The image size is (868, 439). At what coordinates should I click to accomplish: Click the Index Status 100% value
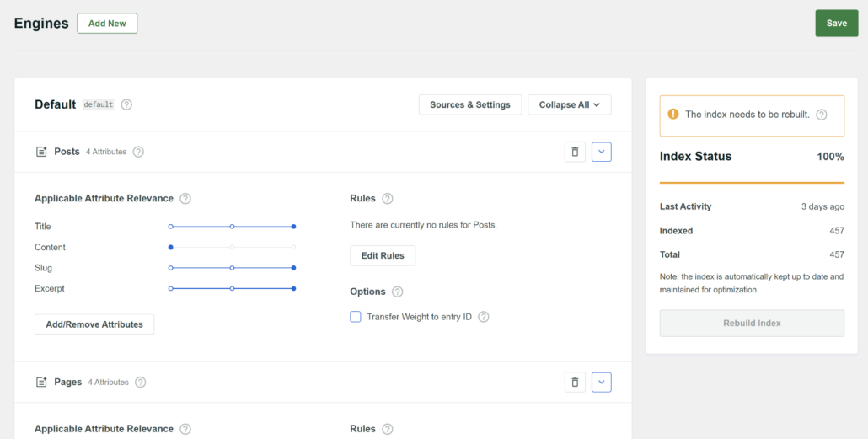coord(830,157)
